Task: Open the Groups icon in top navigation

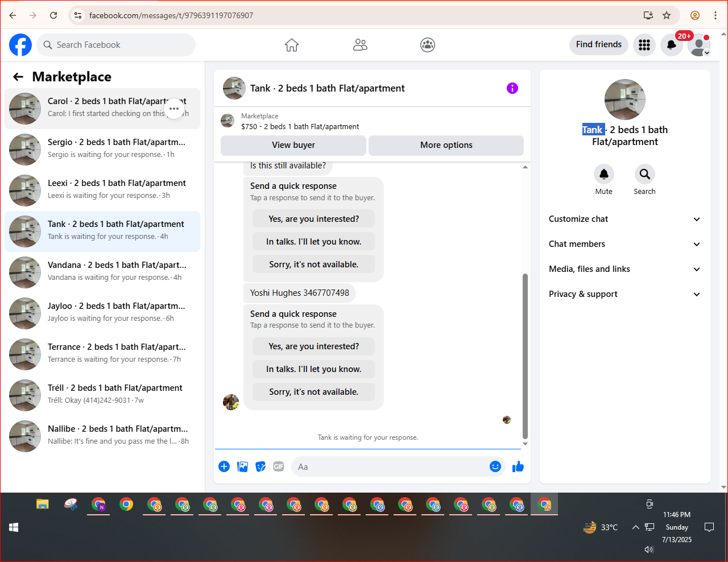Action: pyautogui.click(x=428, y=45)
